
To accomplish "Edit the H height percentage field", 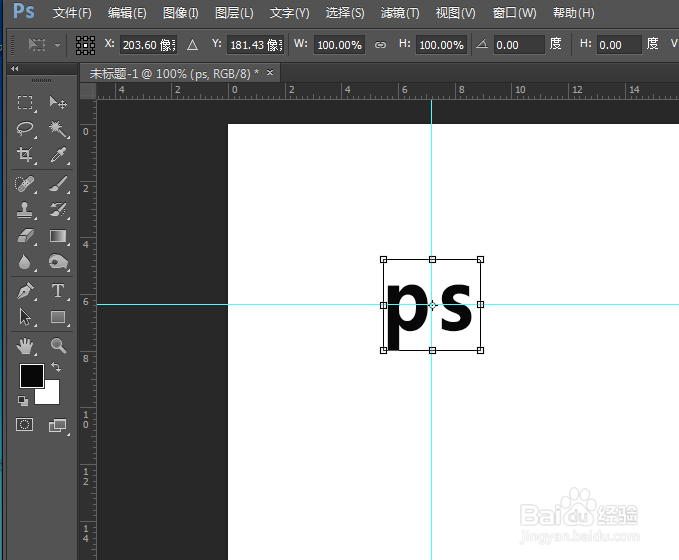I will (442, 45).
